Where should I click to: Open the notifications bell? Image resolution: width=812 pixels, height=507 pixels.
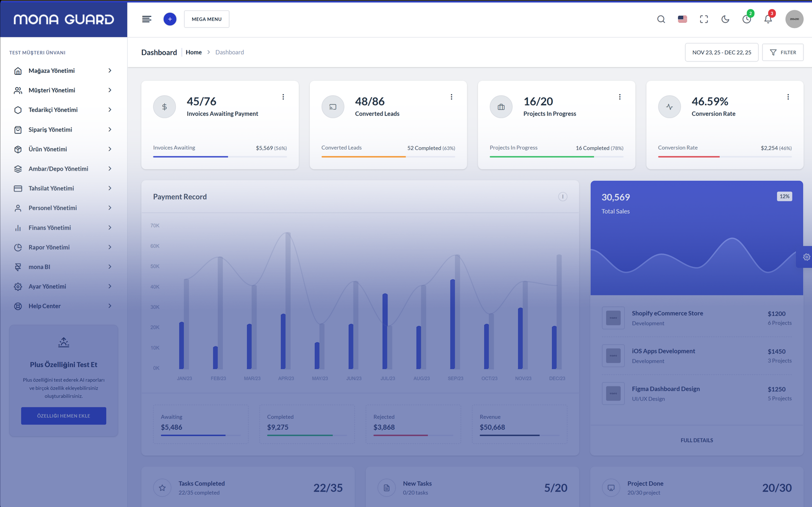click(768, 19)
